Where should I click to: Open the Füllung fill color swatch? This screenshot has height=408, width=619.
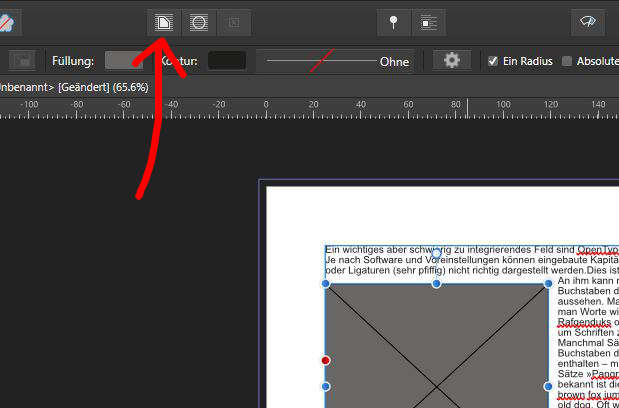pos(124,61)
